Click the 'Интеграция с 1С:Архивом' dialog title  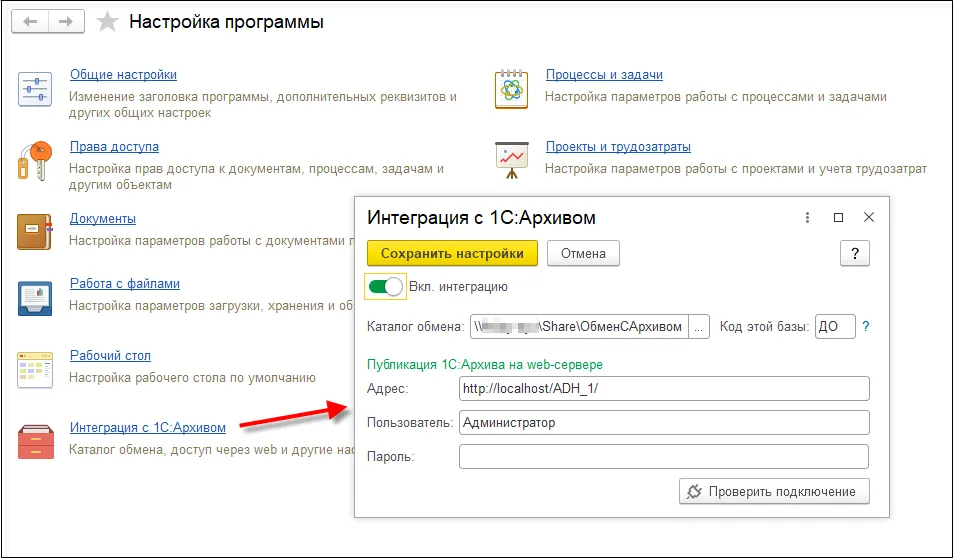point(481,218)
